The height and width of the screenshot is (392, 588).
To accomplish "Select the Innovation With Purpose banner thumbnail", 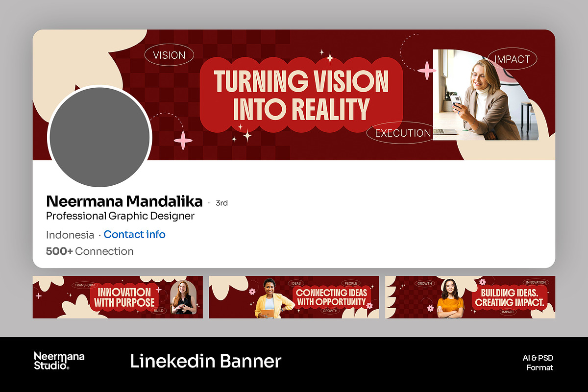I will click(118, 297).
